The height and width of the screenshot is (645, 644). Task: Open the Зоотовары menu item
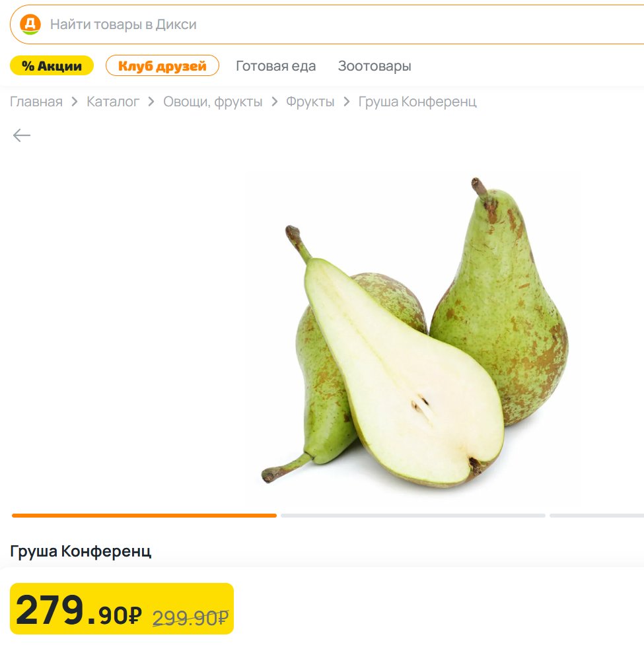click(x=375, y=66)
